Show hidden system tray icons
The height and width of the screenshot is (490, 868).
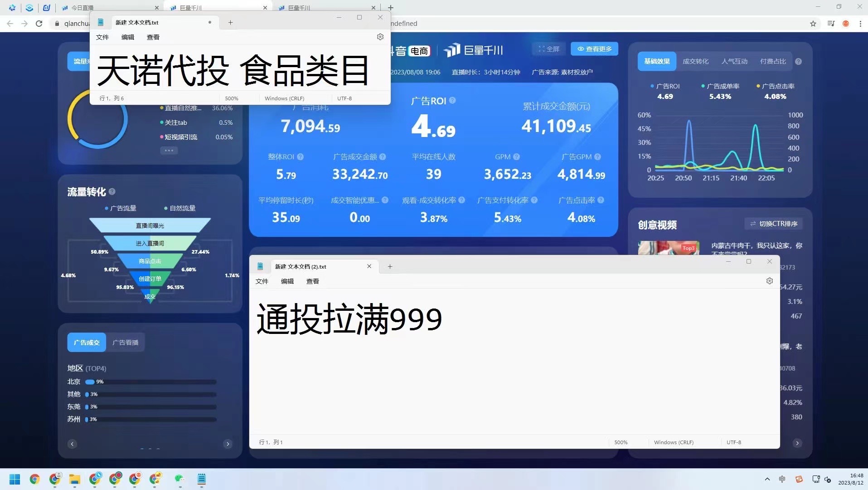pos(767,479)
